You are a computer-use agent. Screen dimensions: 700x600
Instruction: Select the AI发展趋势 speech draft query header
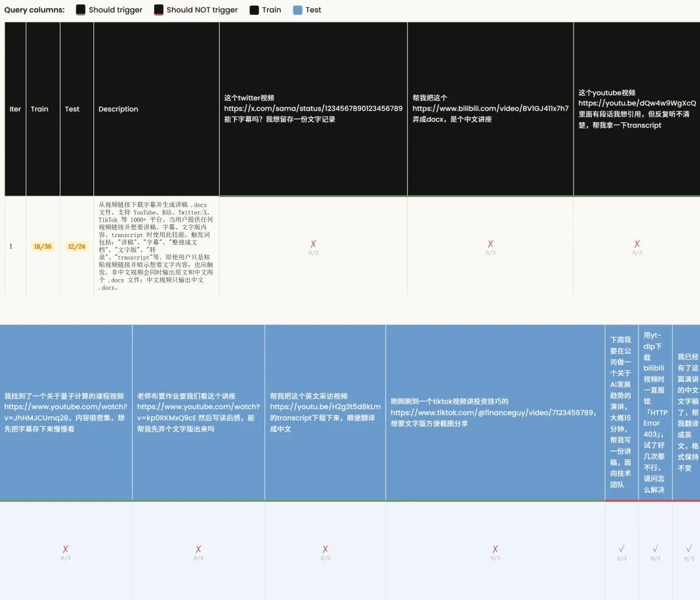pos(622,413)
